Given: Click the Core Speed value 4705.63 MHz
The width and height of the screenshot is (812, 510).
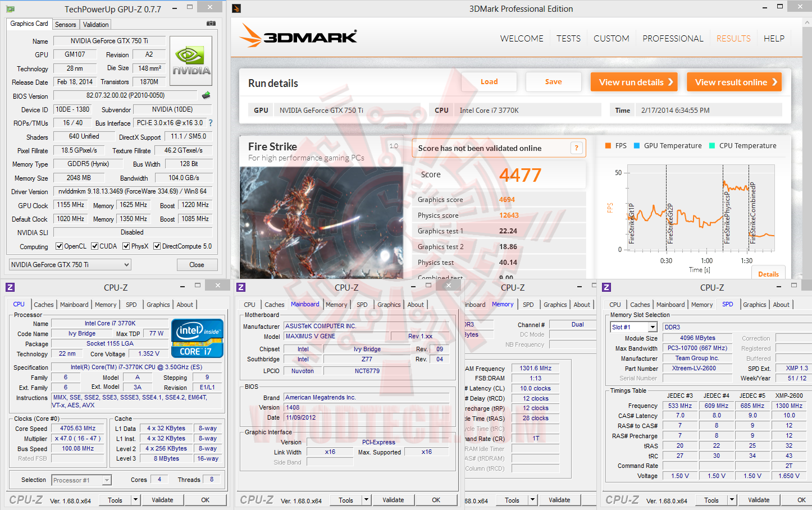Looking at the screenshot, I should pyautogui.click(x=78, y=428).
